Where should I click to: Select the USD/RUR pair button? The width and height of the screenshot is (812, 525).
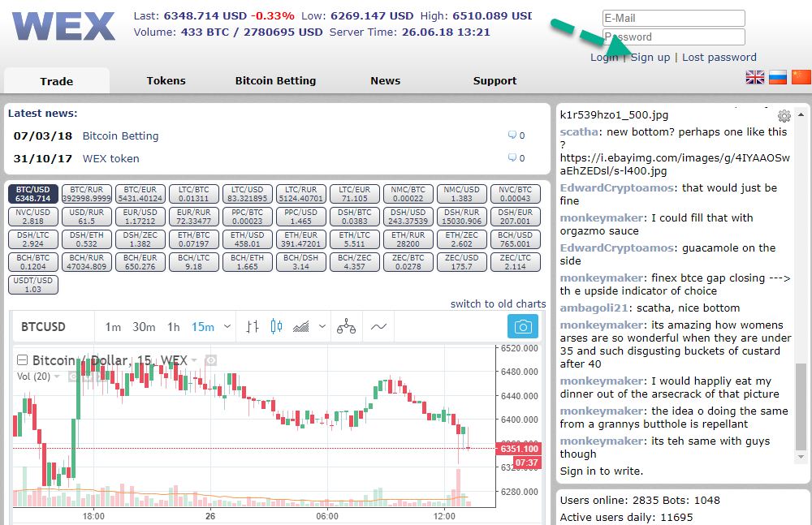tap(87, 217)
